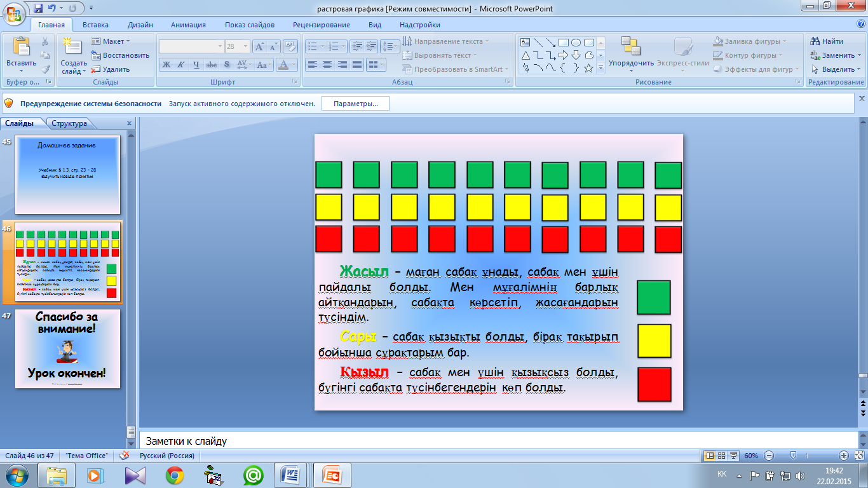Image resolution: width=868 pixels, height=488 pixels.
Task: Open PowerPoint help question mark
Action: pos(861,24)
